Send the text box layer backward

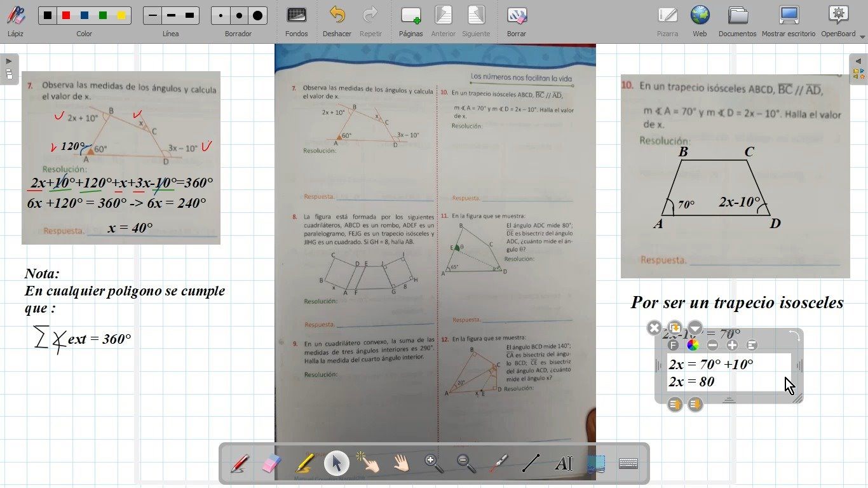[x=696, y=404]
